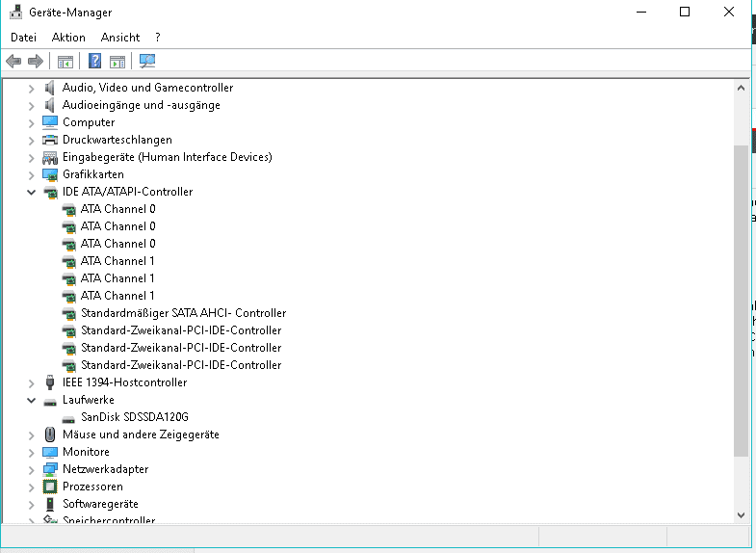Open the Ansicht menu
Image resolution: width=756 pixels, height=553 pixels.
coord(120,38)
